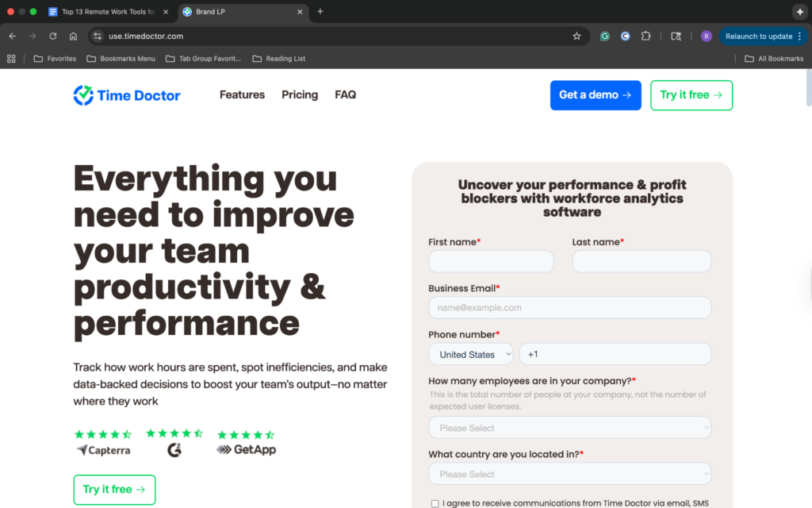Viewport: 812px width, 508px height.
Task: Click the browser forward arrow
Action: pos(33,37)
